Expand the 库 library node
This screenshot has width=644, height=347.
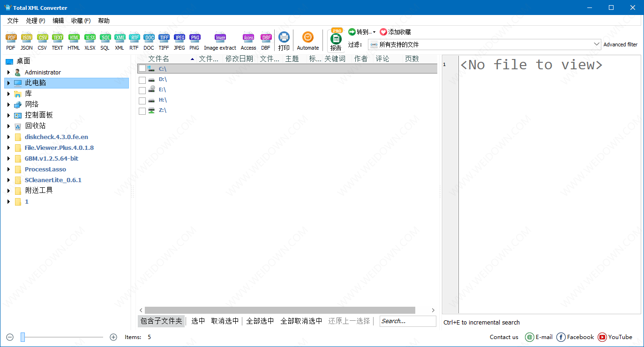(8, 94)
